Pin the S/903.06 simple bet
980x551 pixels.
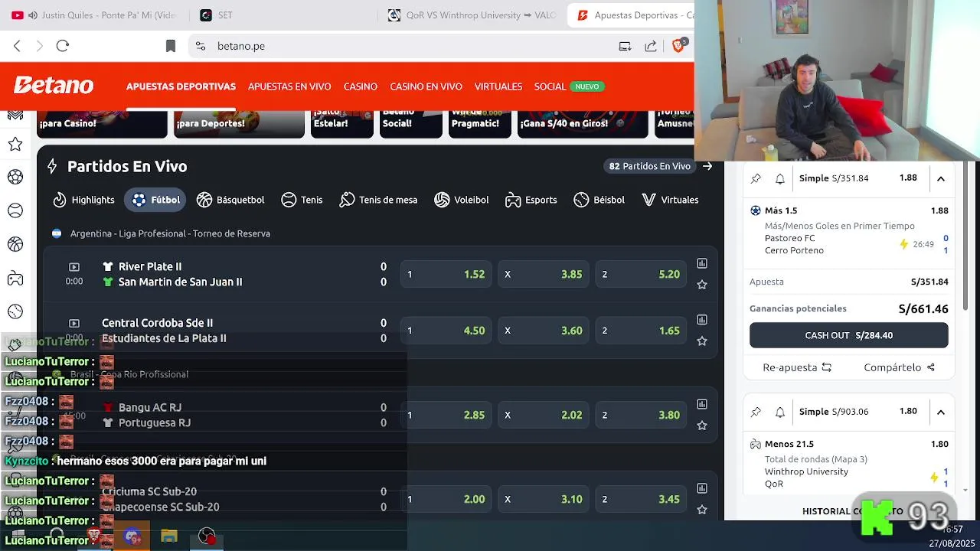[756, 412]
